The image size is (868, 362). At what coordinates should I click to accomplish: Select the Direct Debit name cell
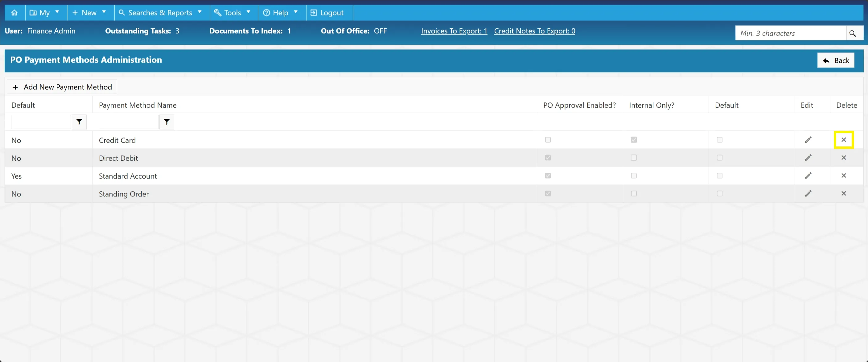[315, 158]
